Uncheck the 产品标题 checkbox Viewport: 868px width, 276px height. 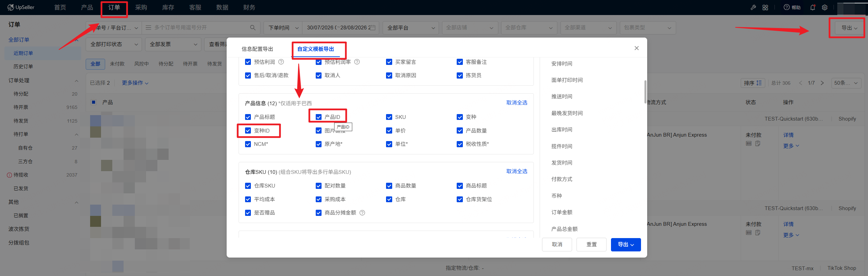click(x=248, y=117)
